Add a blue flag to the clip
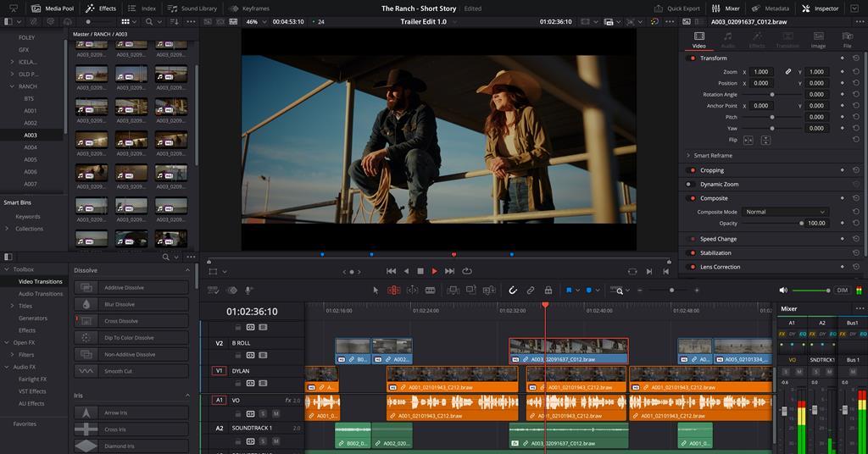This screenshot has height=454, width=868. [569, 291]
